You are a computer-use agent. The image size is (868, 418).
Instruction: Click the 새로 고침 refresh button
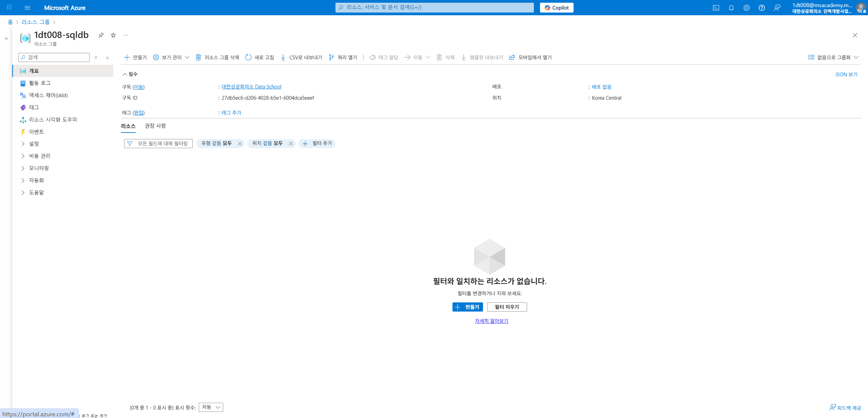click(x=259, y=57)
